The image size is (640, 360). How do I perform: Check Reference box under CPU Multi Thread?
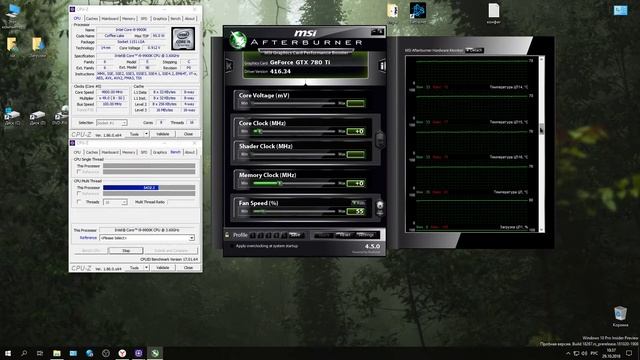coord(79,193)
